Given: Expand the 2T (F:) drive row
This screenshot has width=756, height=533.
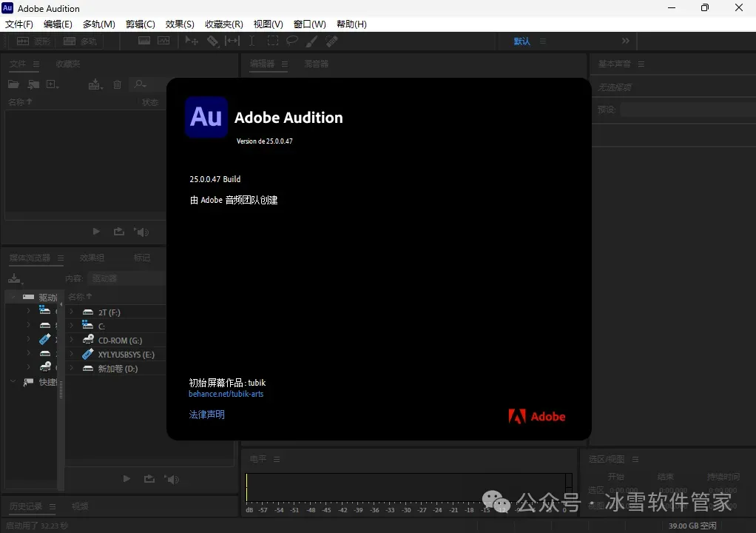Looking at the screenshot, I should pyautogui.click(x=71, y=312).
